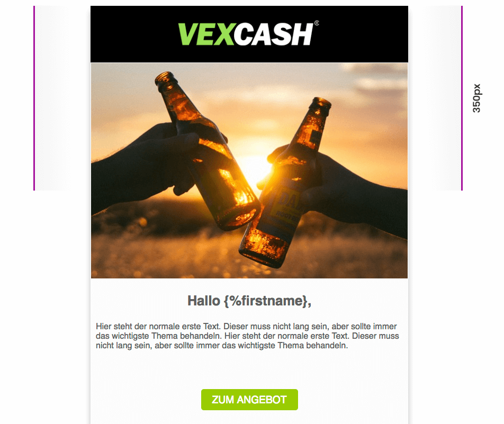Click the white CASH part of logo
This screenshot has width=504, height=424.
(x=273, y=34)
